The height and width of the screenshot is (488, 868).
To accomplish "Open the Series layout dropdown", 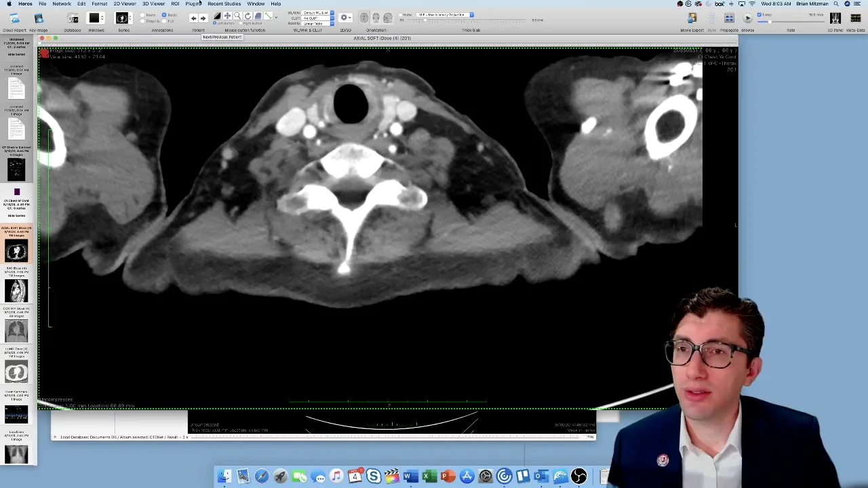I will pyautogui.click(x=123, y=18).
